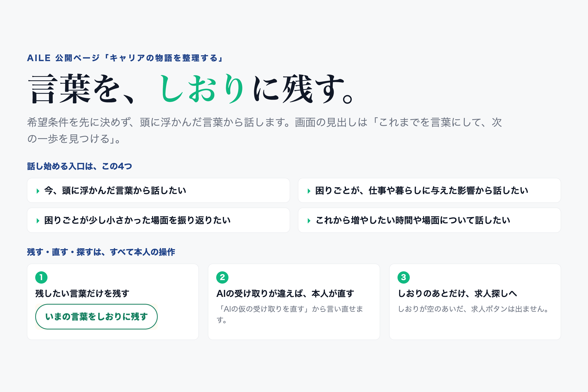The height and width of the screenshot is (392, 588).
Task: Click the green number 1 step badge
Action: click(x=41, y=277)
